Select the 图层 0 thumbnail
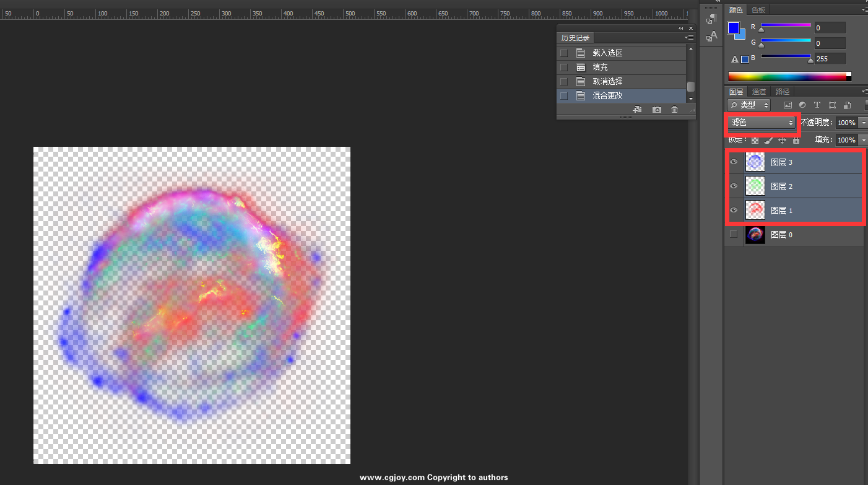 pos(755,235)
